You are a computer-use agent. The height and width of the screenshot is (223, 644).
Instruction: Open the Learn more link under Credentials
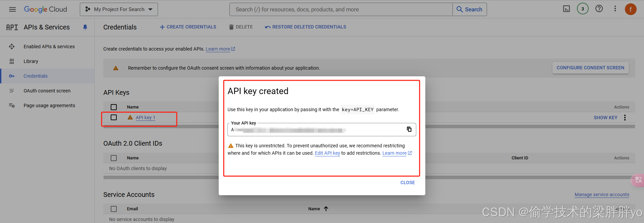tap(220, 49)
